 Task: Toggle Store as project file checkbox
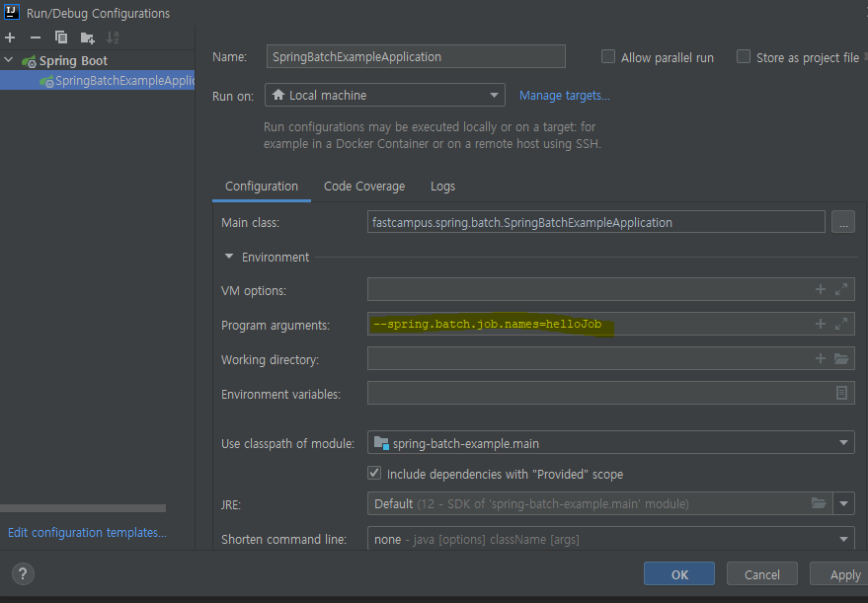coord(744,57)
